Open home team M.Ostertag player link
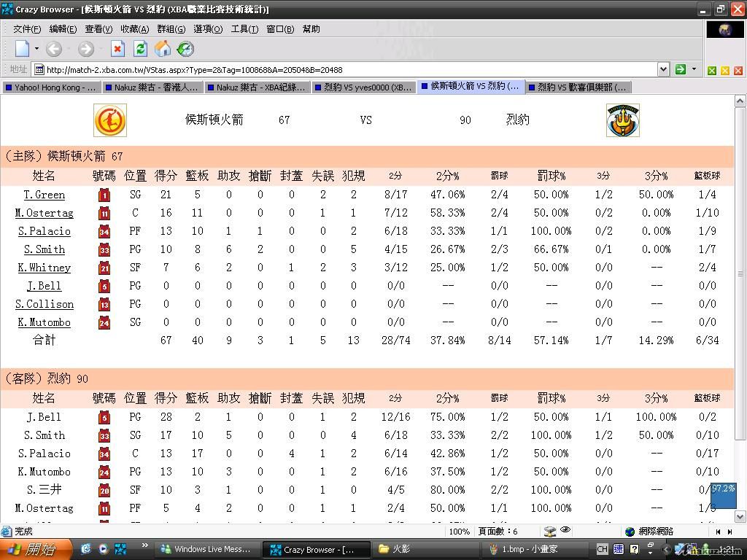Viewport: 747px width, 560px height. tap(44, 213)
